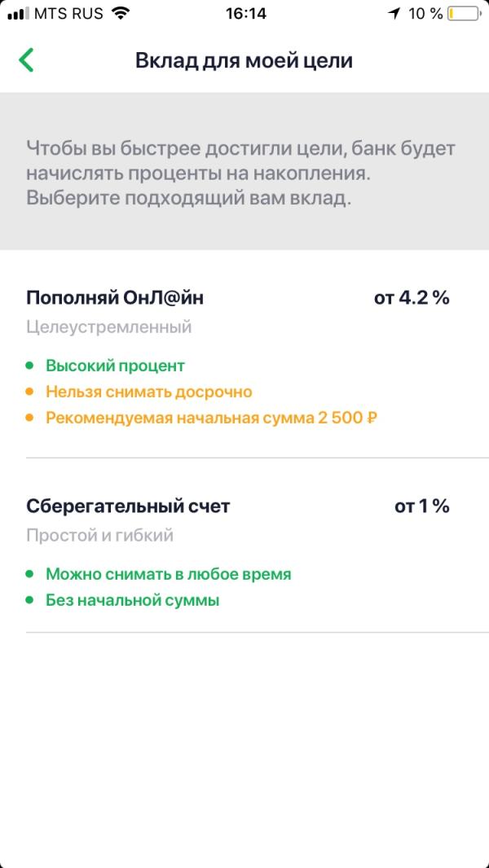
Task: Tap Рекомендуемая начальная сумма 2 500 ₽
Action: pyautogui.click(x=212, y=418)
